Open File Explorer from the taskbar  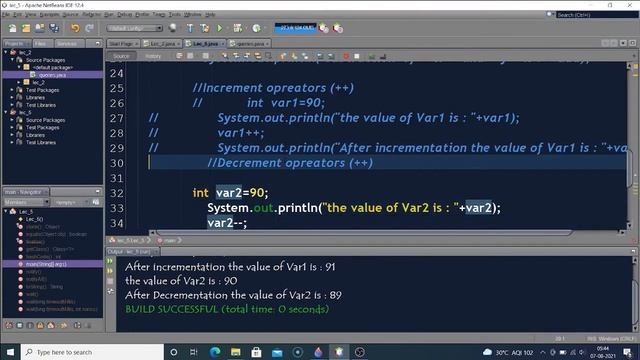(236, 352)
